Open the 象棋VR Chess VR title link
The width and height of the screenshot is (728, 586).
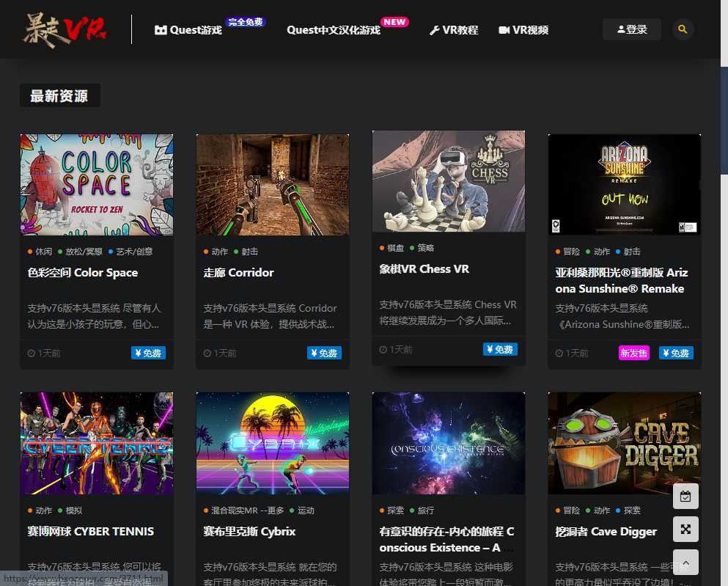click(x=424, y=269)
